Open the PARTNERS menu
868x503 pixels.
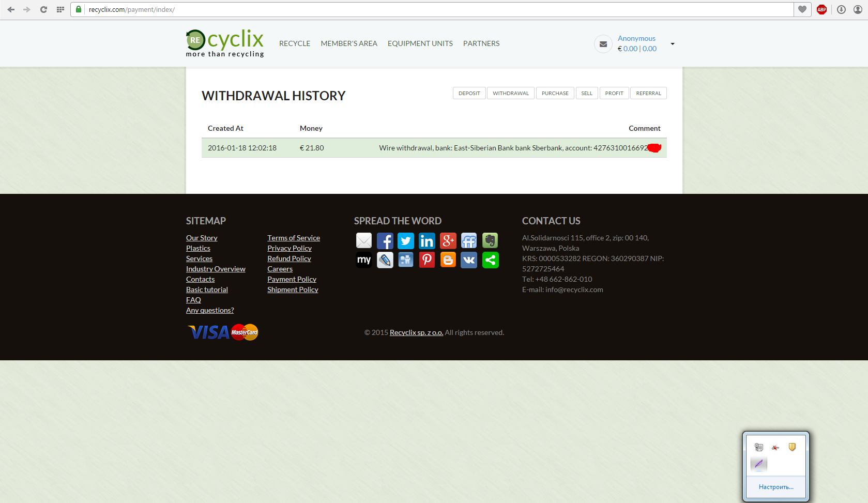point(481,43)
